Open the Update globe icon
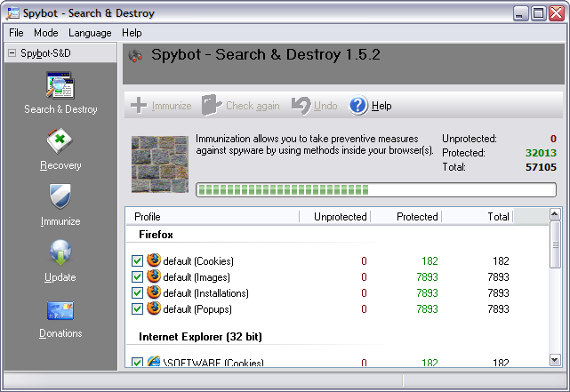 pos(60,252)
